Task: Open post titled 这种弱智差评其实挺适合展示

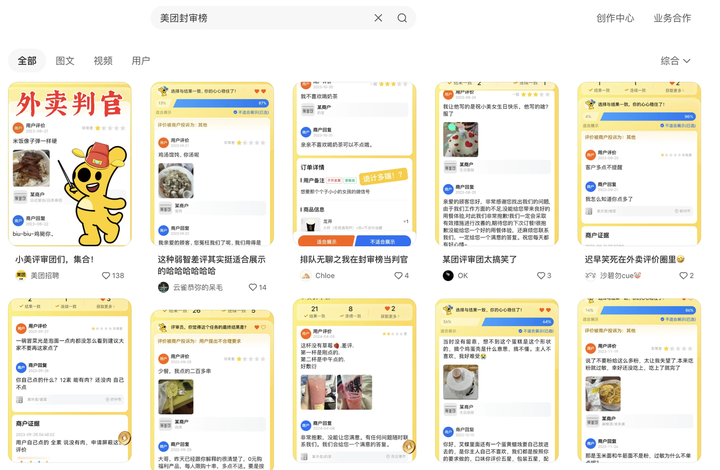Action: 212,265
